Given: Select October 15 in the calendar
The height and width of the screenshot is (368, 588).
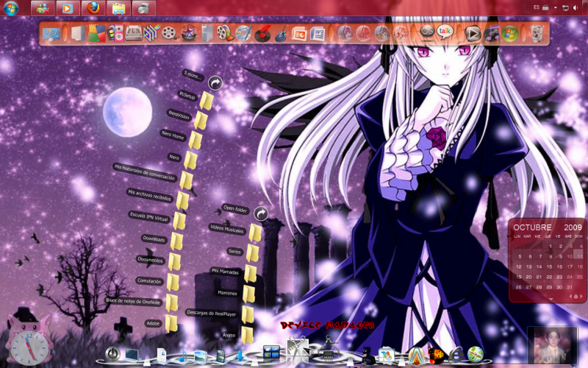Looking at the screenshot, I should coord(549,266).
